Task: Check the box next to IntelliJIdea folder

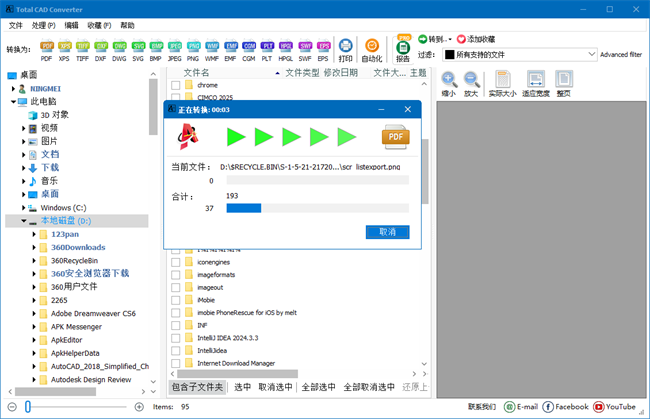Action: pyautogui.click(x=176, y=350)
